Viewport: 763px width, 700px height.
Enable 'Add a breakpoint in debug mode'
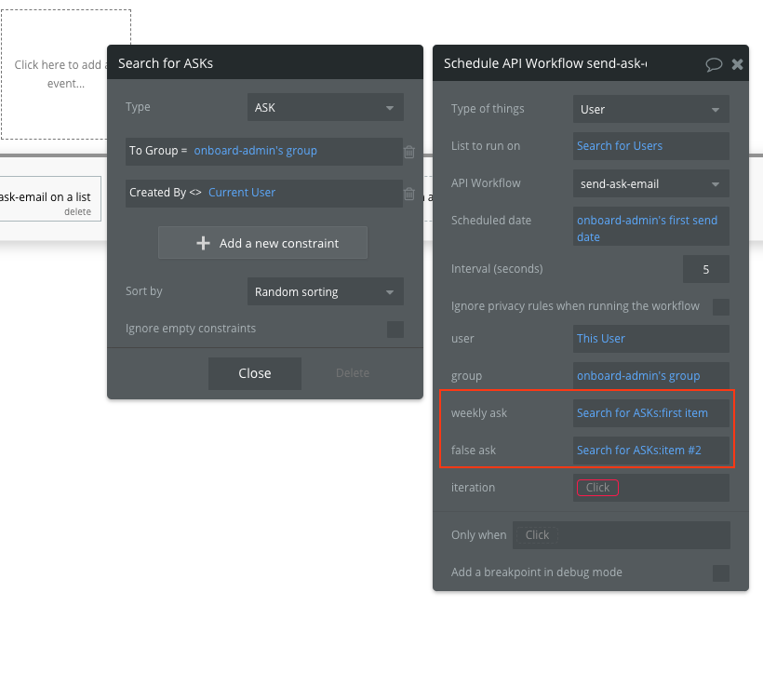(x=722, y=572)
